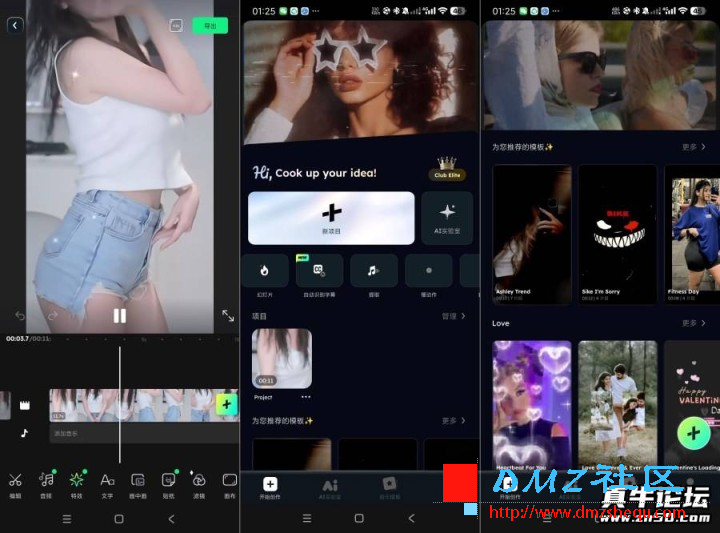720x533 pixels.
Task: Open the audio tool with music notes
Action: pos(46,484)
